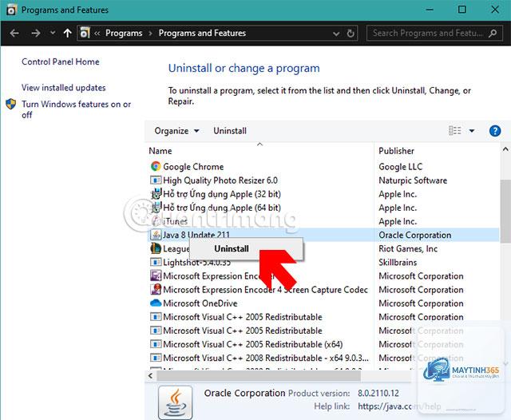Click the horizontal scrollbar thumb
The width and height of the screenshot is (511, 420).
point(259,375)
